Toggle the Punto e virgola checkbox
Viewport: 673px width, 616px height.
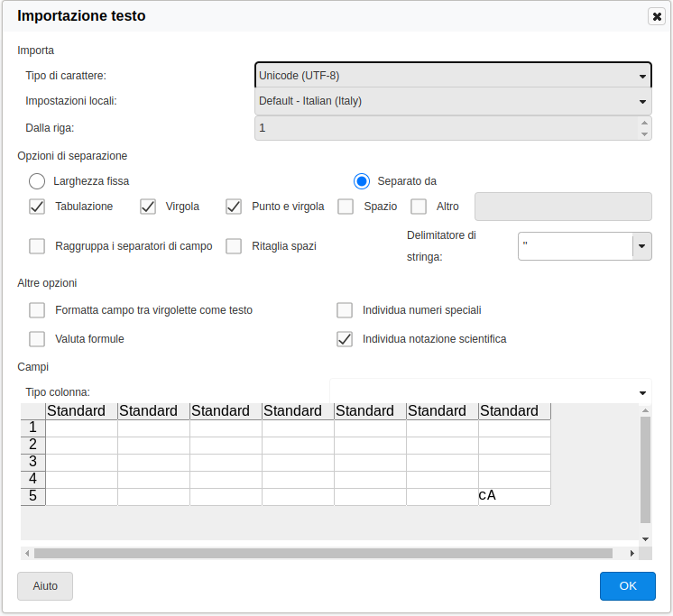tap(234, 207)
